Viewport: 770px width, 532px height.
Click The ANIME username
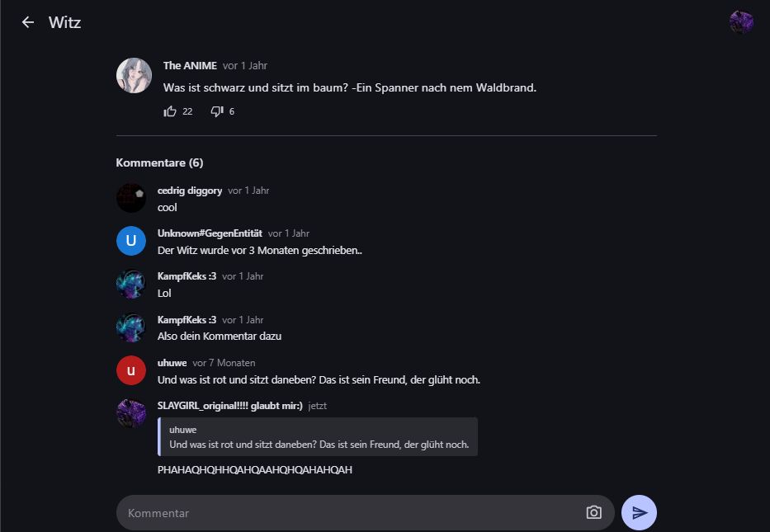190,66
